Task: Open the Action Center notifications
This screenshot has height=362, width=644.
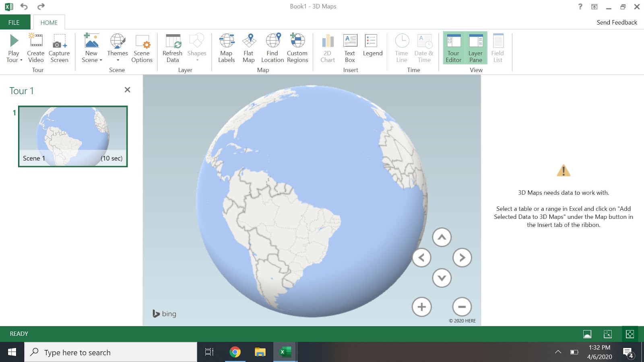Action: pyautogui.click(x=628, y=353)
